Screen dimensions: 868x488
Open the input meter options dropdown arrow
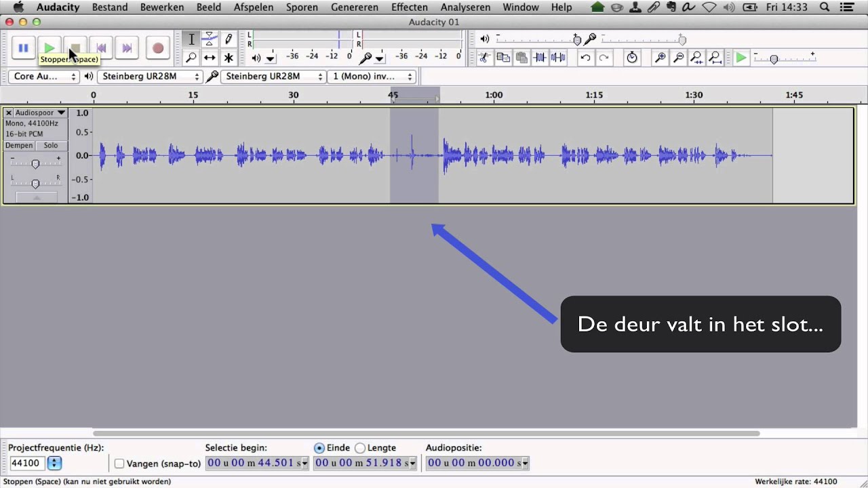[380, 58]
